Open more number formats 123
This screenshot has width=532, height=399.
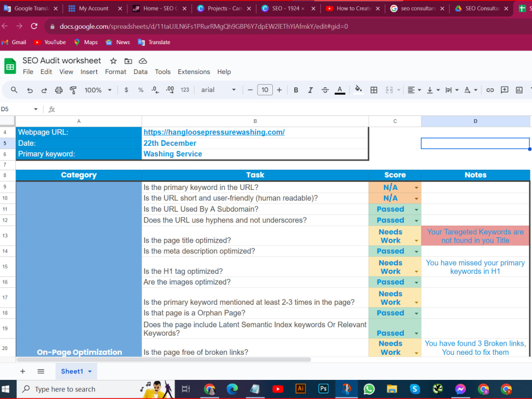(x=185, y=90)
